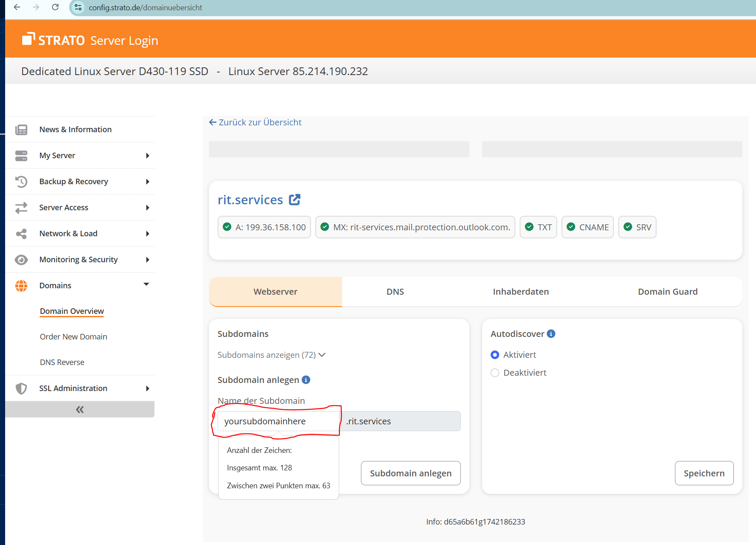Click the Speichern button
This screenshot has height=545, width=756.
[704, 473]
